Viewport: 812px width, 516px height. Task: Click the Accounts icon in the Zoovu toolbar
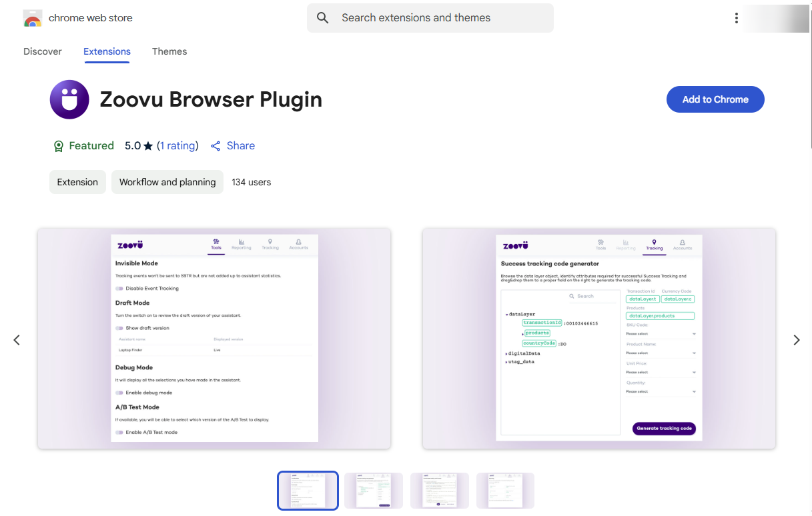point(298,242)
